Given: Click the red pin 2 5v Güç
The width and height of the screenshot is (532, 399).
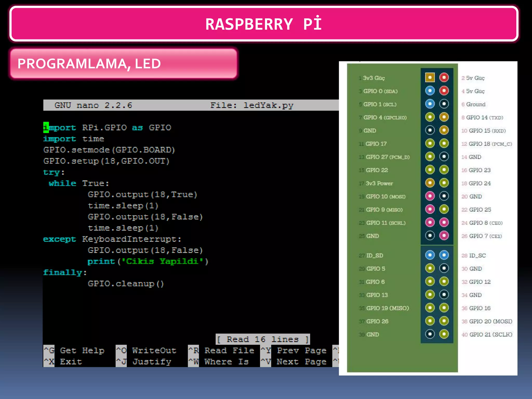Looking at the screenshot, I should 444,77.
